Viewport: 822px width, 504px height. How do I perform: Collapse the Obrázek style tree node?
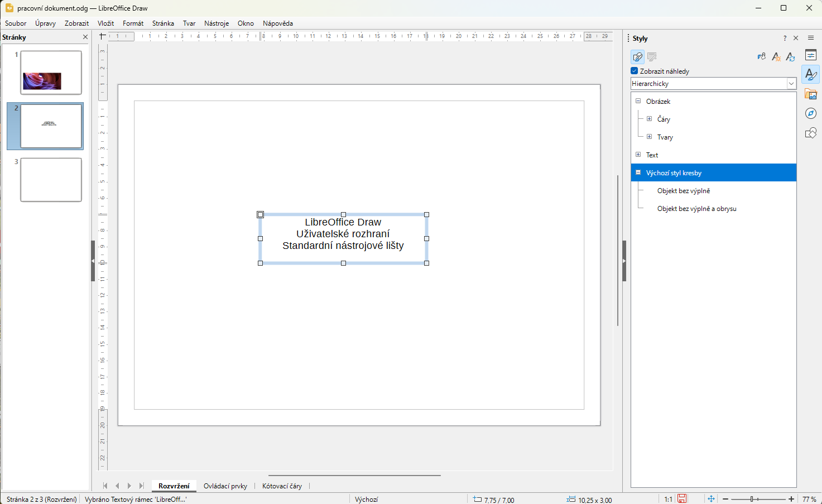(638, 101)
